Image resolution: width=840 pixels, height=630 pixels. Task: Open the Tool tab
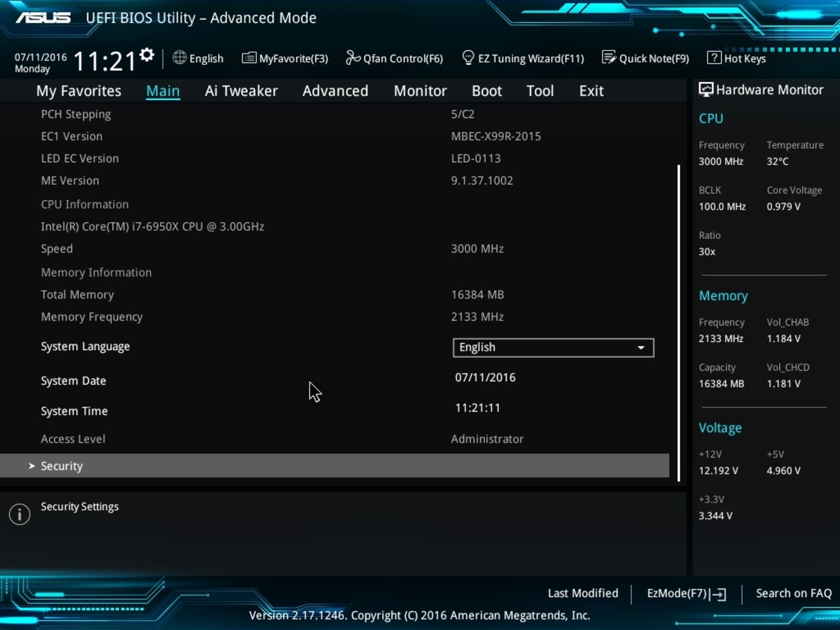point(540,91)
